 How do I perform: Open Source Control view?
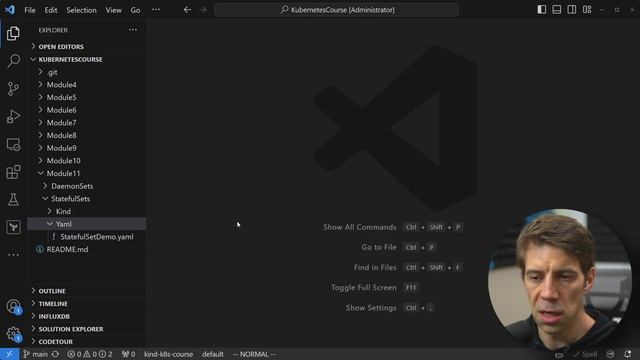coord(13,89)
